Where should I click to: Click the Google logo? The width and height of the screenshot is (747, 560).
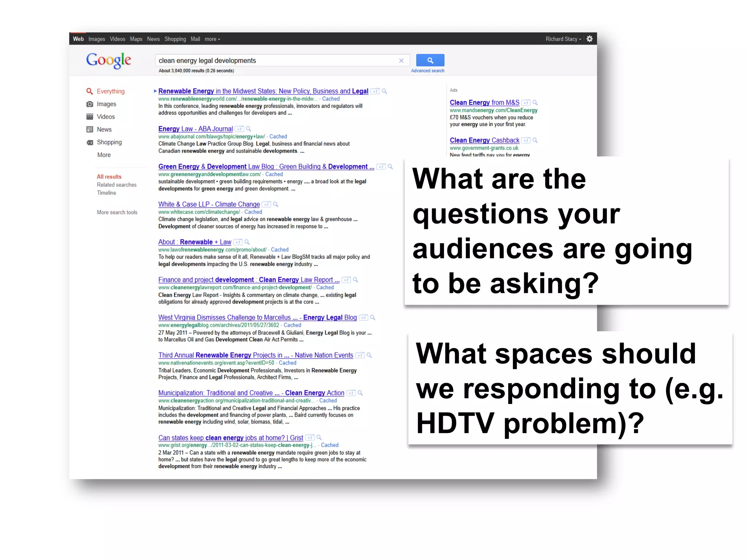tap(109, 60)
